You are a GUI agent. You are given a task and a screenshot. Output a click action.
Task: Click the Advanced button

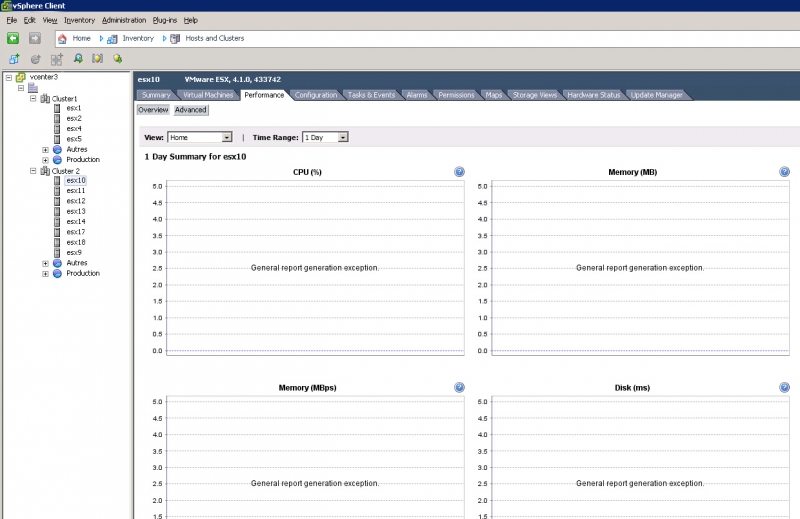[191, 110]
